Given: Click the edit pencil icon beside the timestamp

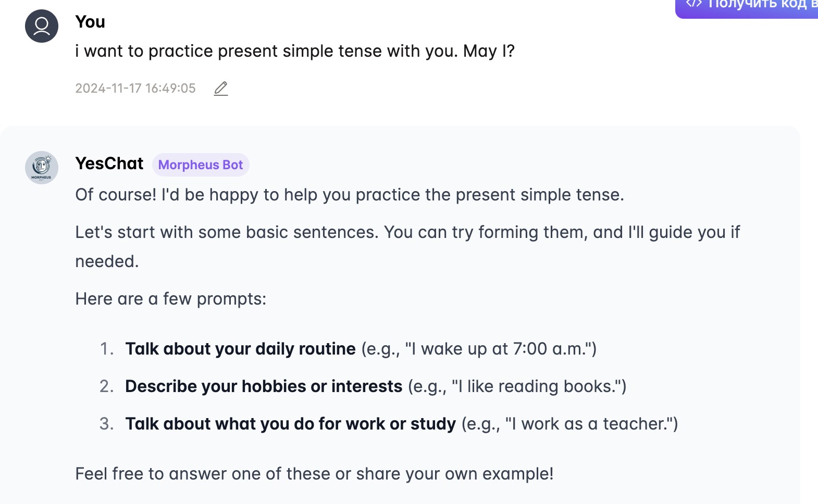Looking at the screenshot, I should [x=221, y=89].
